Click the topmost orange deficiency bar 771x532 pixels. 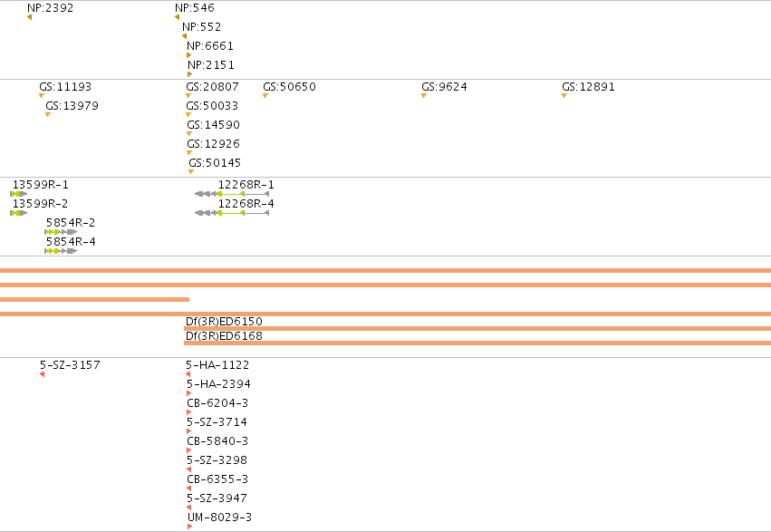[386, 270]
